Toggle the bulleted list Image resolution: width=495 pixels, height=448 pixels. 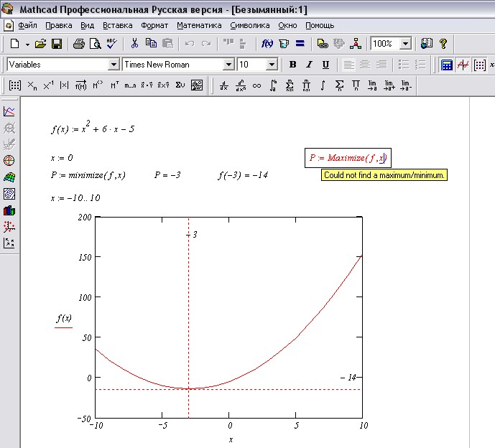point(404,65)
